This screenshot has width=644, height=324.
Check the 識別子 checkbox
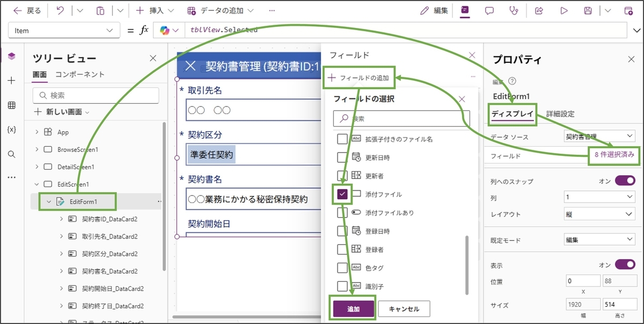(x=342, y=286)
